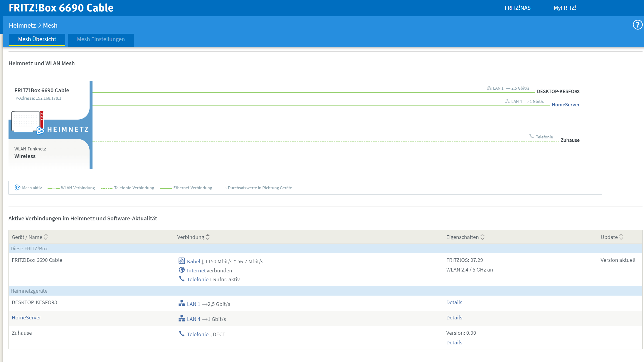Click Heimnetz in the breadcrumb
This screenshot has width=644, height=362.
(22, 26)
